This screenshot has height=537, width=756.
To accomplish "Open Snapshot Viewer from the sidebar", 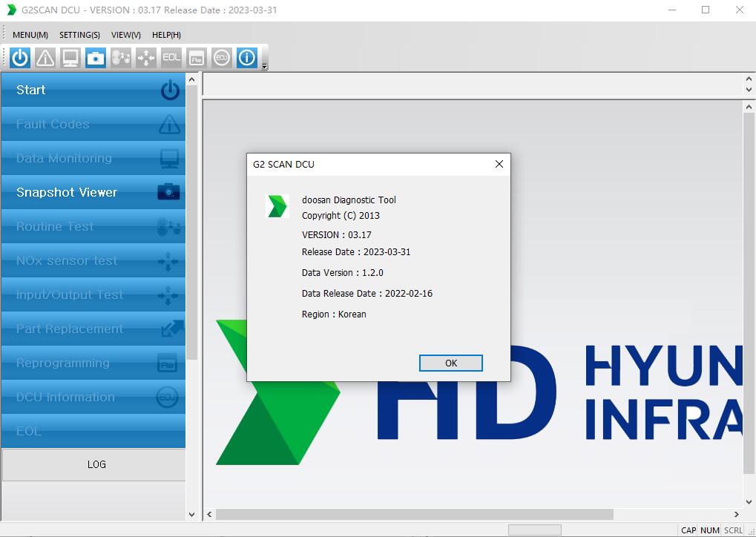I will coord(93,192).
